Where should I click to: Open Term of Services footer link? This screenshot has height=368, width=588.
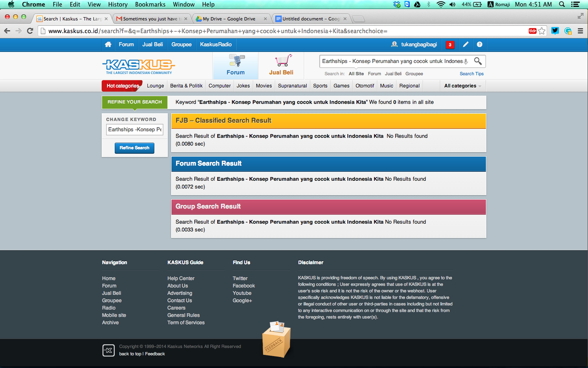(186, 322)
